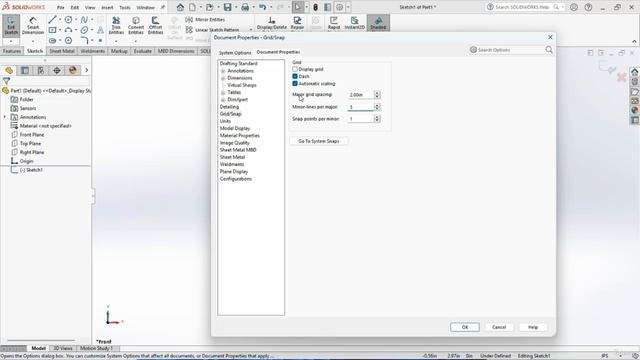The width and height of the screenshot is (640, 360).
Task: Click the Home icon in top toolbar
Action: coord(180,7)
